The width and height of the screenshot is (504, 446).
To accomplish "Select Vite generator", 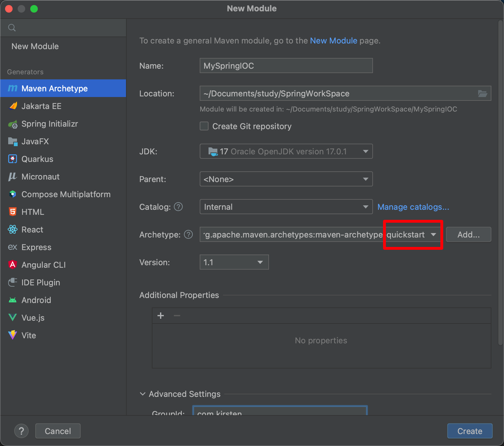I will (63, 335).
